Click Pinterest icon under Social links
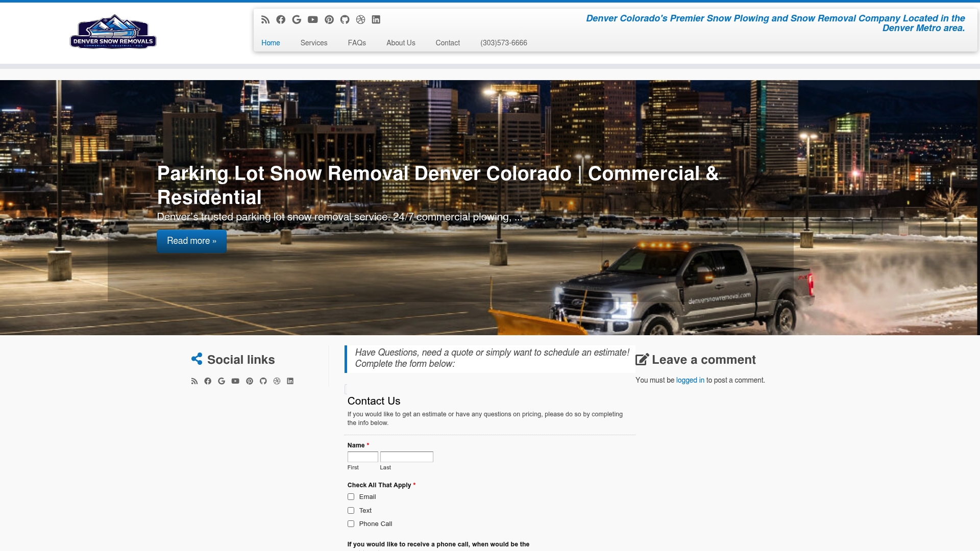This screenshot has height=551, width=980. (250, 381)
